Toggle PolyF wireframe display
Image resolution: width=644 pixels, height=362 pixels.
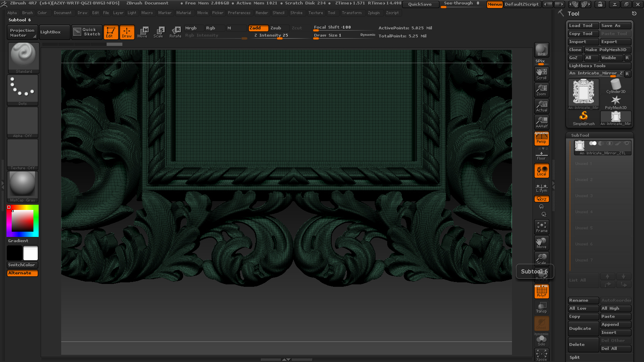pos(541,291)
